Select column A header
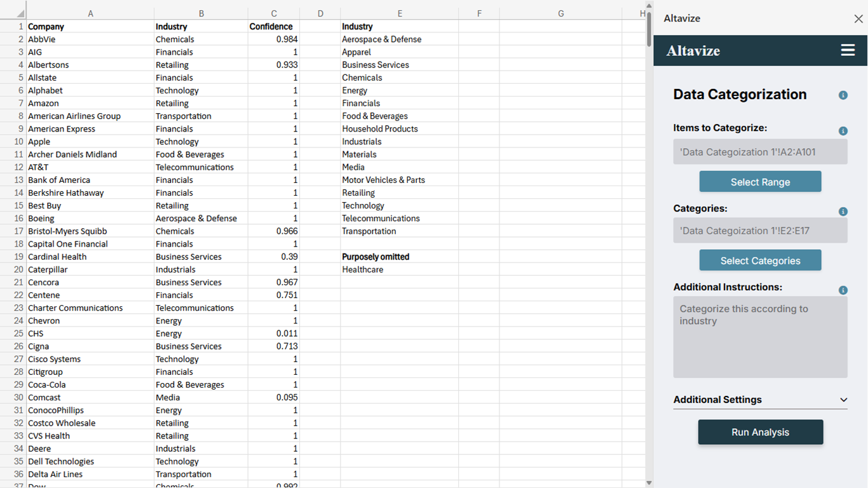Image resolution: width=868 pixels, height=488 pixels. [90, 13]
